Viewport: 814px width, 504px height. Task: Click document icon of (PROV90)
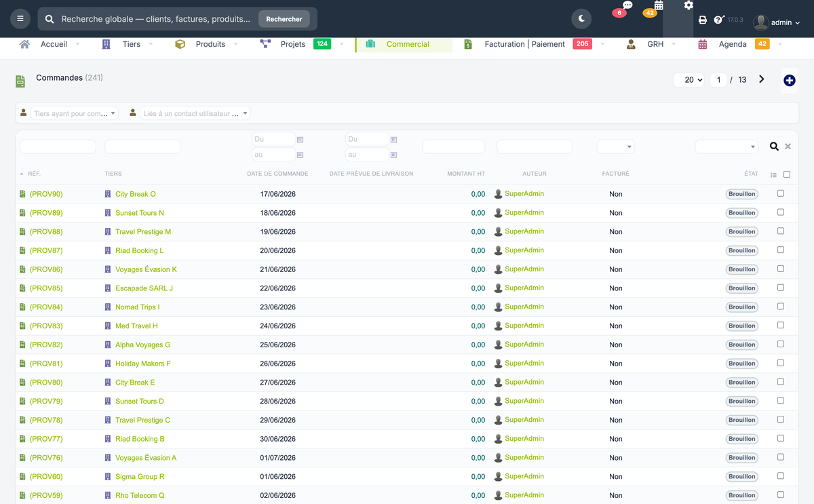click(x=22, y=194)
